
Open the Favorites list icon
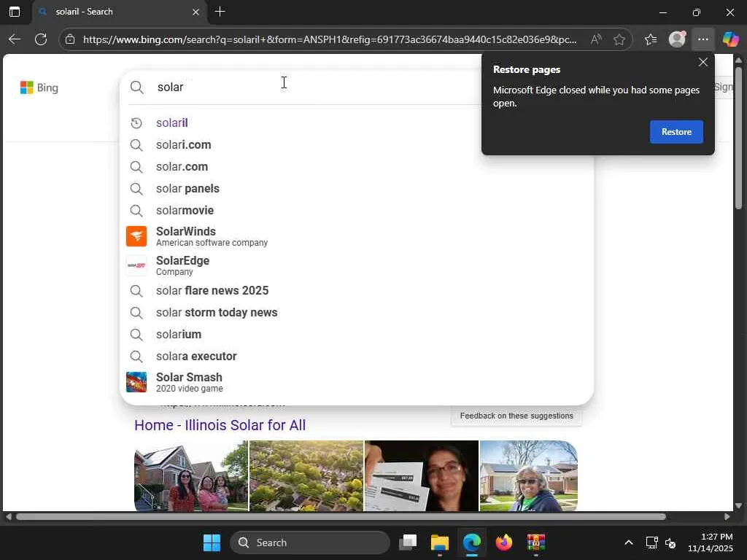pyautogui.click(x=651, y=39)
